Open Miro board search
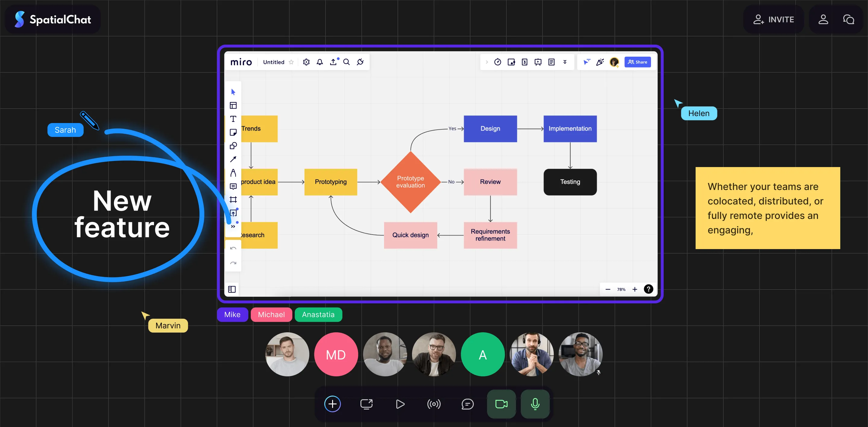Screen dimensions: 868x427 pyautogui.click(x=346, y=62)
